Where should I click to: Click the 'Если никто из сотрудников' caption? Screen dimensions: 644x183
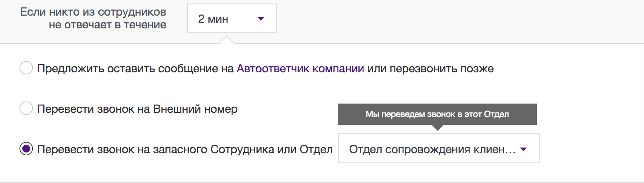click(x=93, y=12)
